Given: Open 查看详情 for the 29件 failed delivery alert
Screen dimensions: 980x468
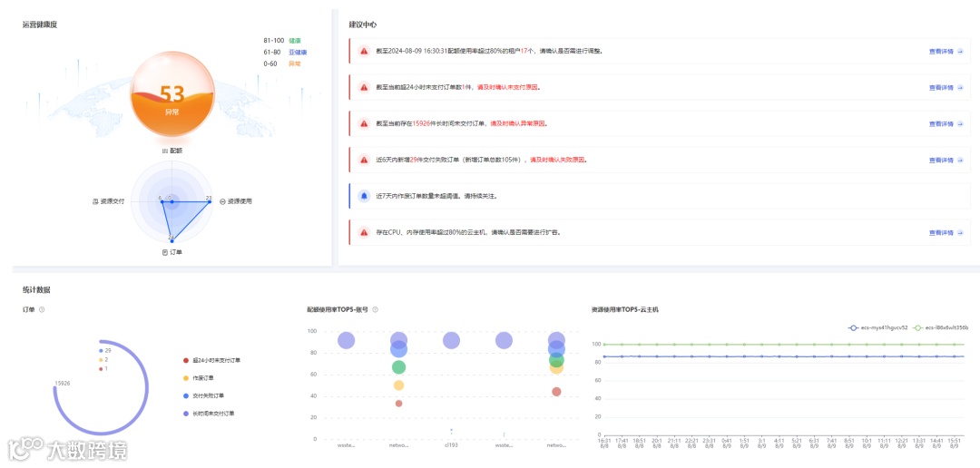Looking at the screenshot, I should coord(946,160).
